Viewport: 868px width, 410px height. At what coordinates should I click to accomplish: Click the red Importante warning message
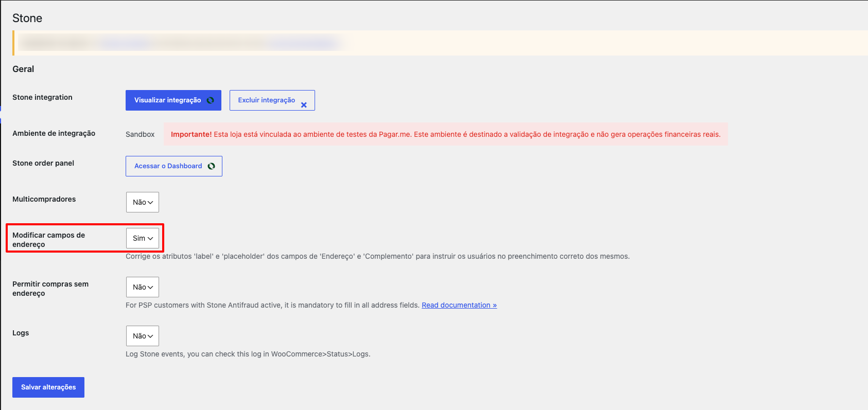coord(446,134)
